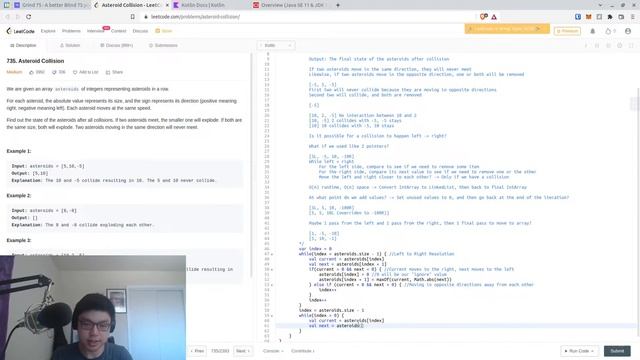Open the MetaMask fox extension
The height and width of the screenshot is (360, 640).
click(x=589, y=17)
